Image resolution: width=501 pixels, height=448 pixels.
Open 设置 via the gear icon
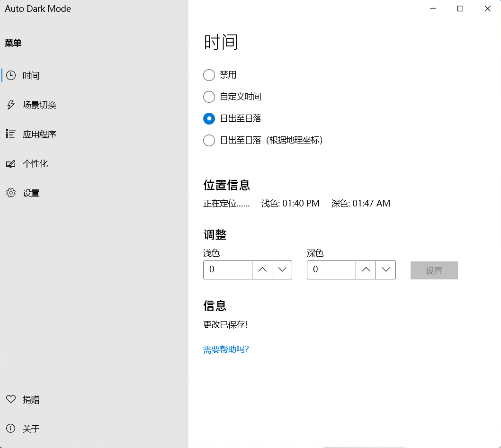pyautogui.click(x=11, y=193)
